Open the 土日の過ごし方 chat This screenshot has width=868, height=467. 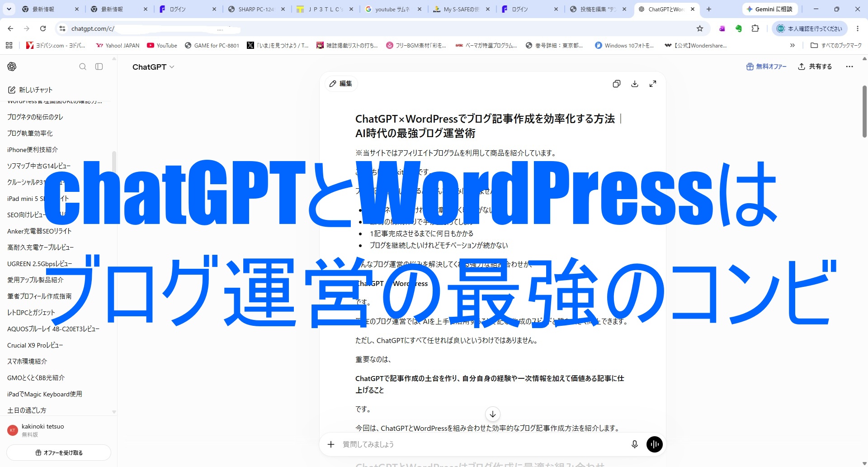27,410
